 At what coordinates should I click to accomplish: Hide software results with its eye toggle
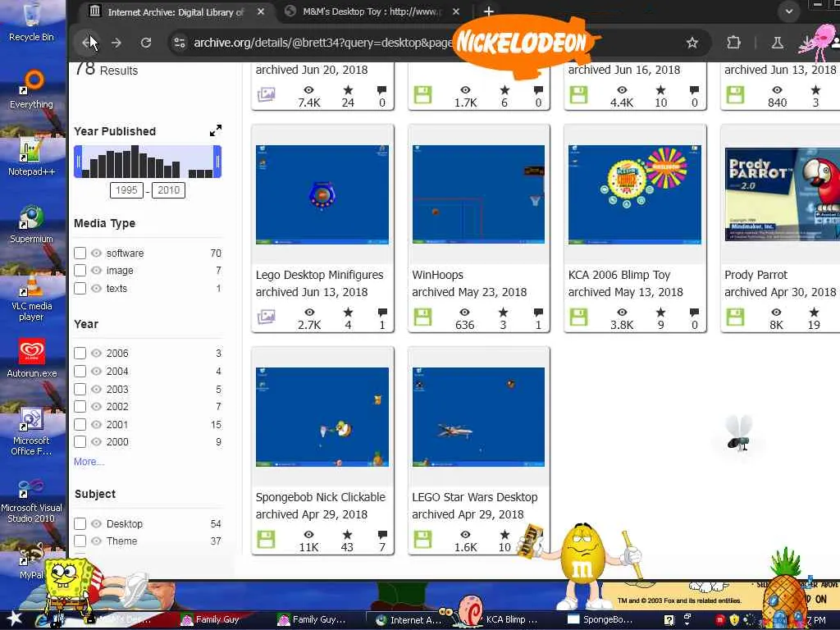coord(97,253)
